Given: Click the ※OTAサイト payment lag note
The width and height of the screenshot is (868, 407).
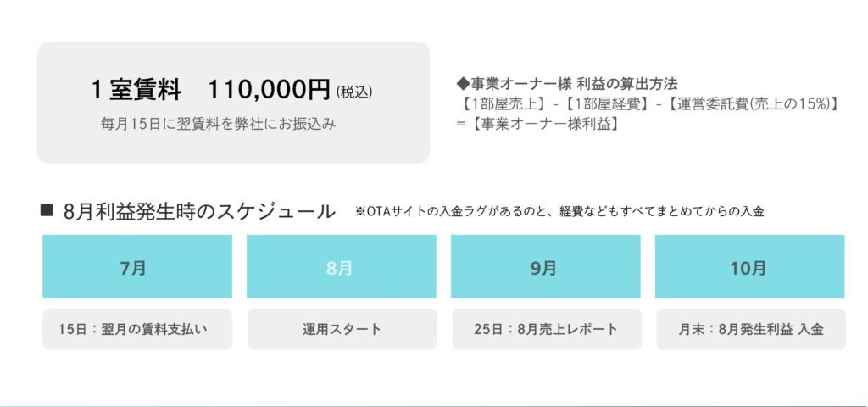Looking at the screenshot, I should click(559, 212).
